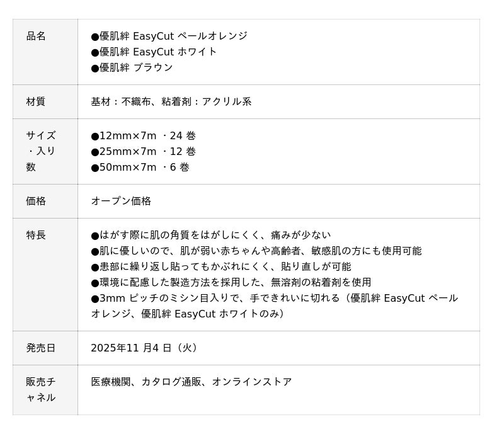This screenshot has width=504, height=434.
Task: Click the 価格 header cell
Action: click(45, 201)
